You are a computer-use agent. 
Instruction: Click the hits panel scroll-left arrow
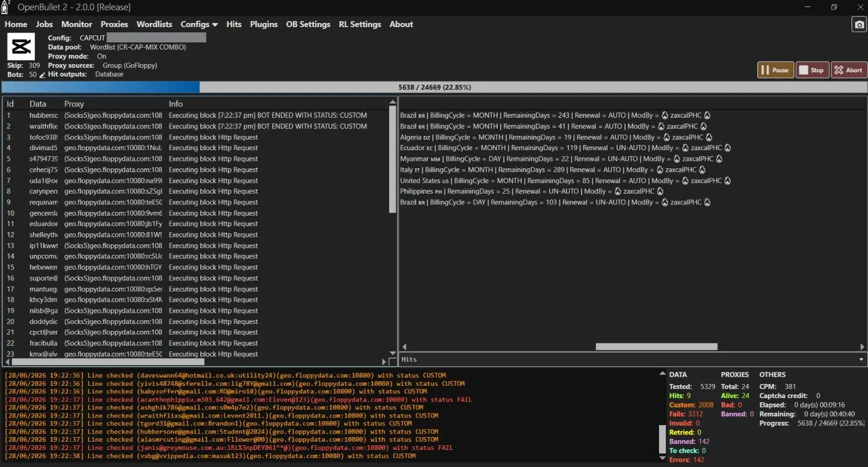point(405,347)
